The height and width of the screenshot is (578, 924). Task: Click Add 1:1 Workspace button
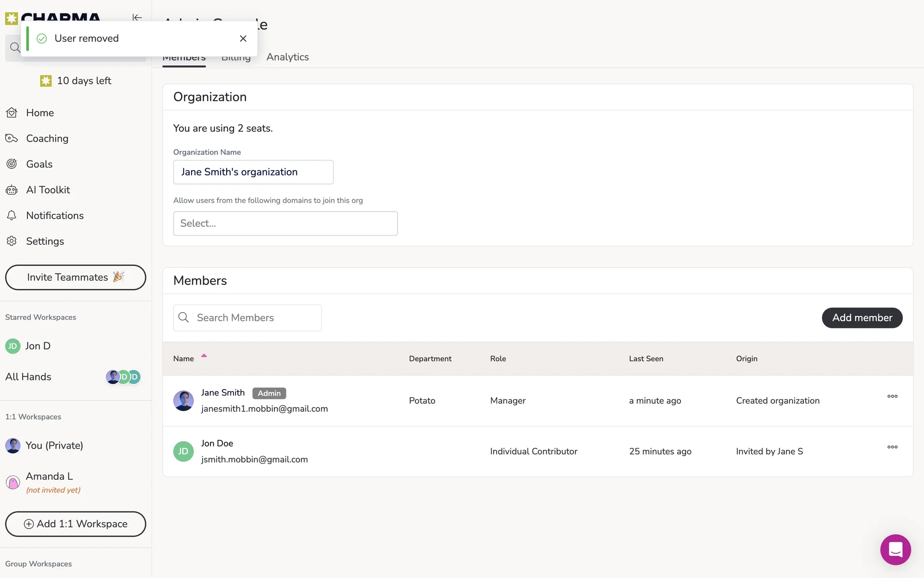(76, 524)
